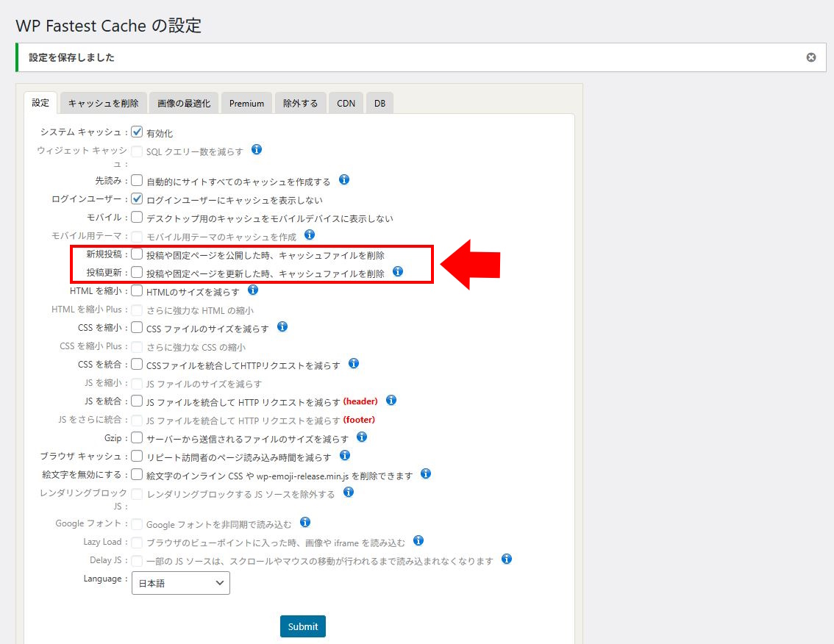Viewport: 834px width, 644px height.
Task: Click the page heading WP Fastest Cache の設定
Action: pos(109,26)
